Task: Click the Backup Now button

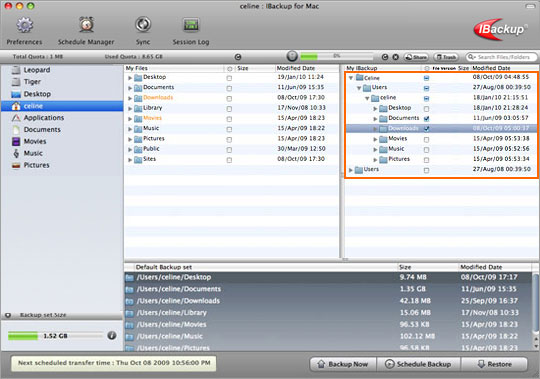Action: click(343, 364)
